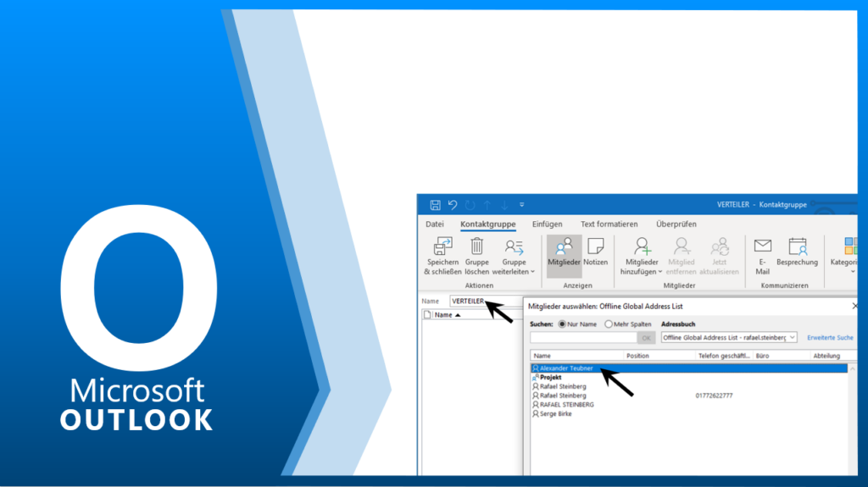Show the Mitglieder view
The image size is (868, 487).
point(564,247)
